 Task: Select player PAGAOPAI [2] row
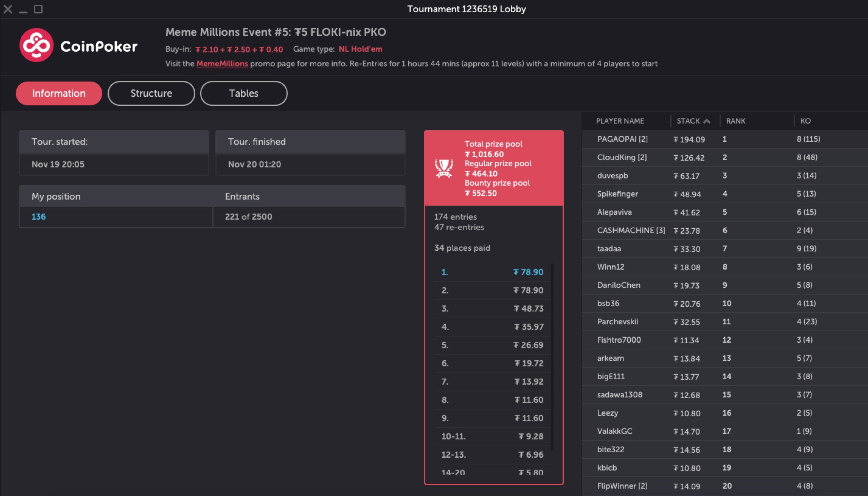[x=622, y=139]
